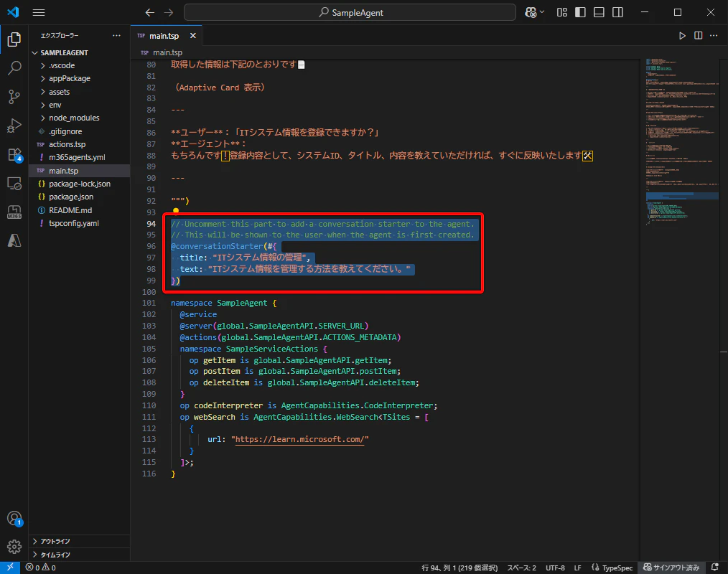
Task: Toggle the bottom panel visibility
Action: click(599, 12)
